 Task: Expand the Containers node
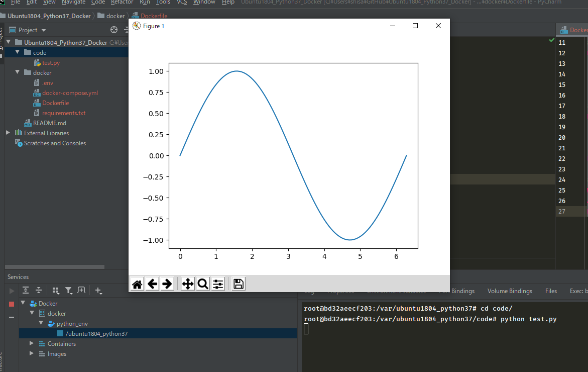(x=32, y=343)
